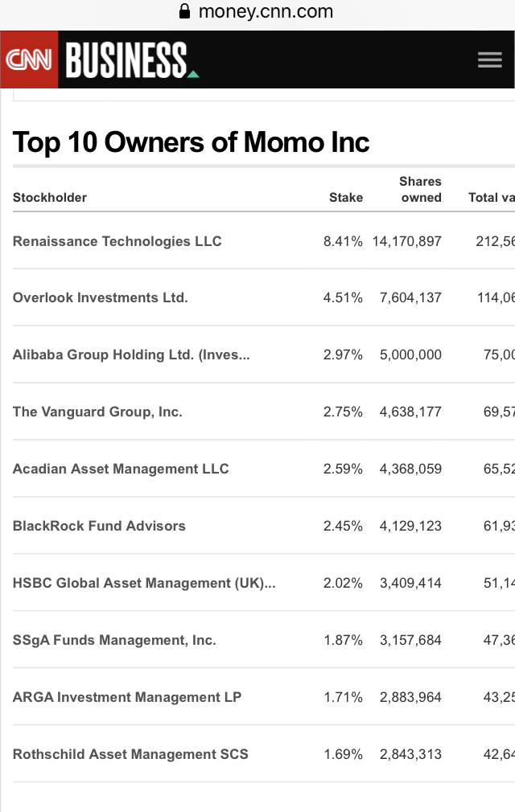The height and width of the screenshot is (812, 515).
Task: Click the Shares owned column header
Action: tap(420, 190)
